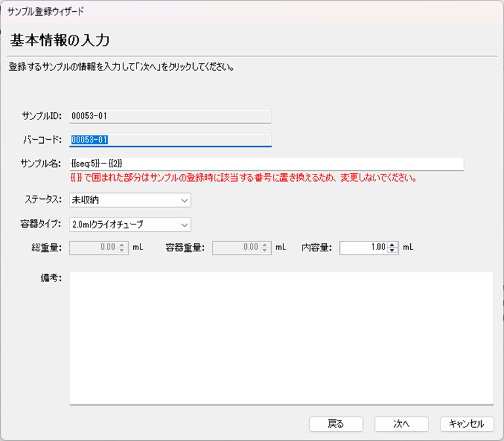This screenshot has height=441, width=504.
Task: Decrease 内容量 with the down arrow
Action: [x=392, y=251]
